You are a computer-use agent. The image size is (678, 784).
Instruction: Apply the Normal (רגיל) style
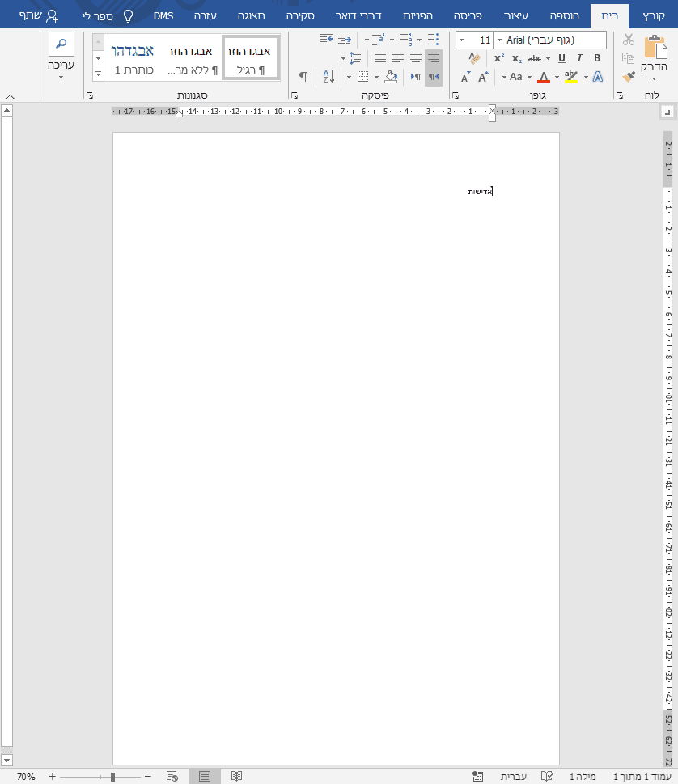tap(249, 57)
